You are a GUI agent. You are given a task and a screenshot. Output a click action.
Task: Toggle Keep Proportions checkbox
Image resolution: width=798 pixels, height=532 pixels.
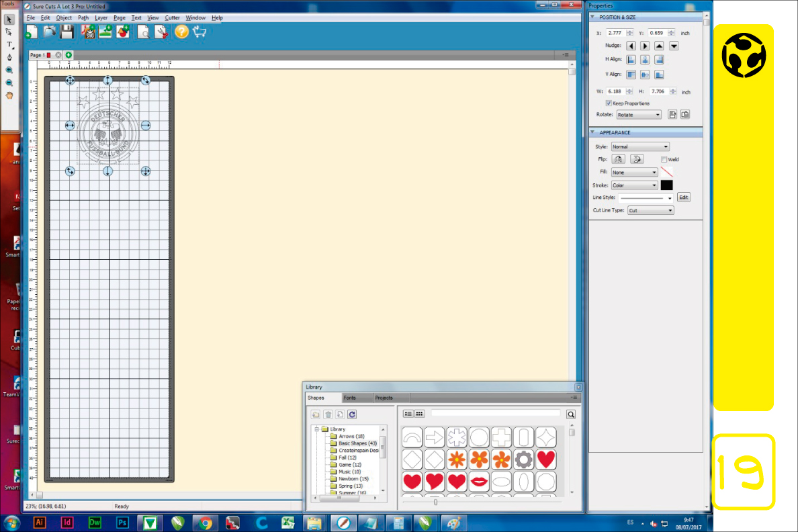coord(609,103)
